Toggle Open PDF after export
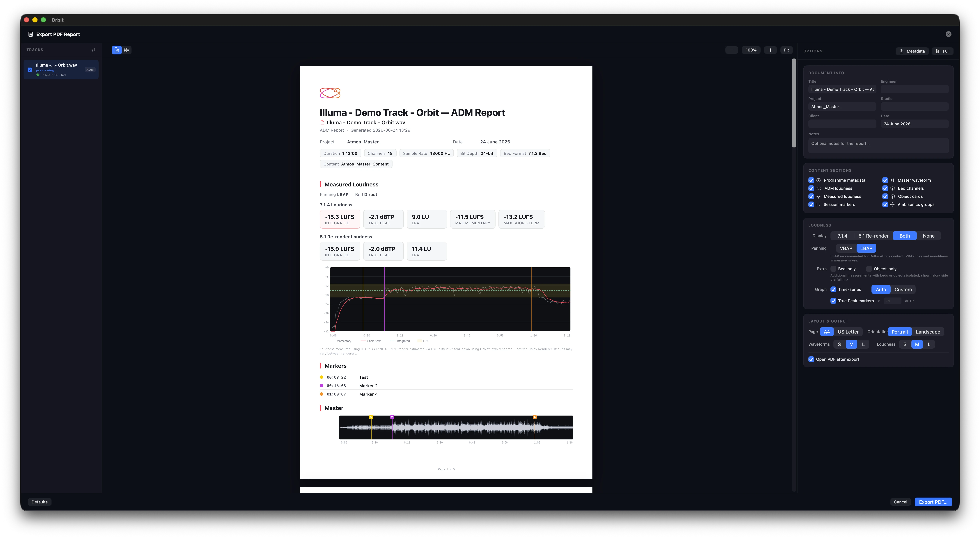This screenshot has height=538, width=980. point(811,359)
